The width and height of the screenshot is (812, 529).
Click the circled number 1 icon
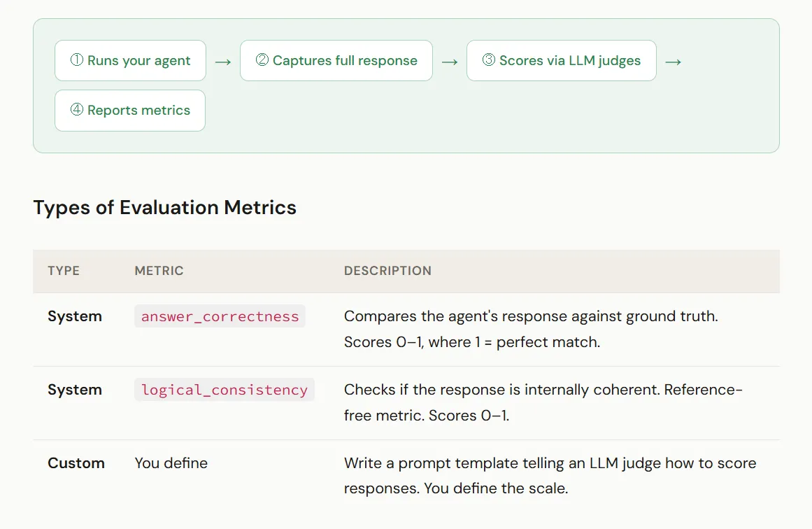77,60
